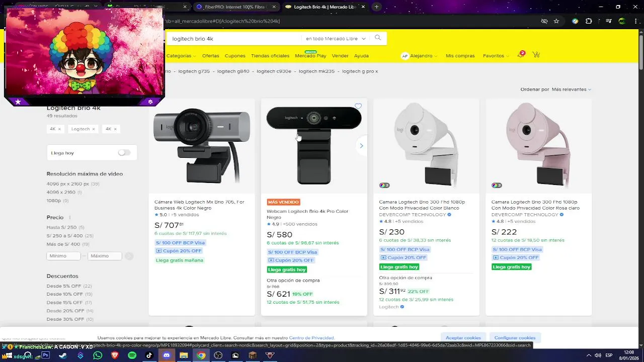Open the browser extensions puzzle icon

tap(589, 21)
